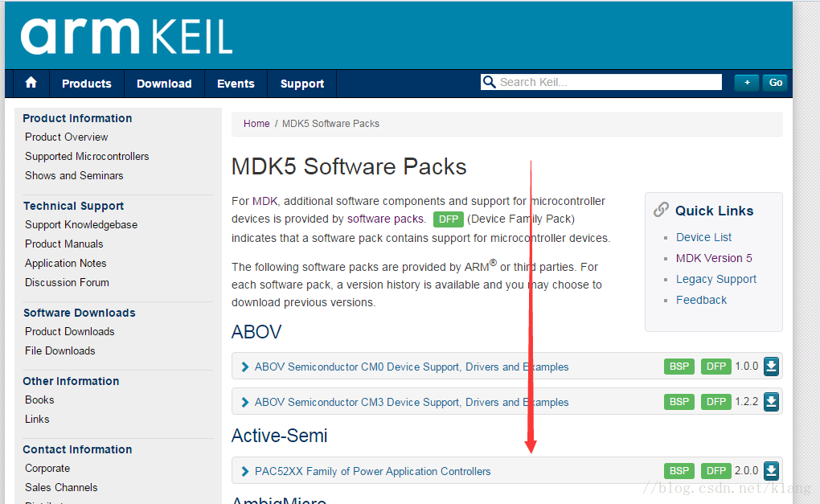The height and width of the screenshot is (504, 820).
Task: Go to the home icon in navbar
Action: [31, 83]
